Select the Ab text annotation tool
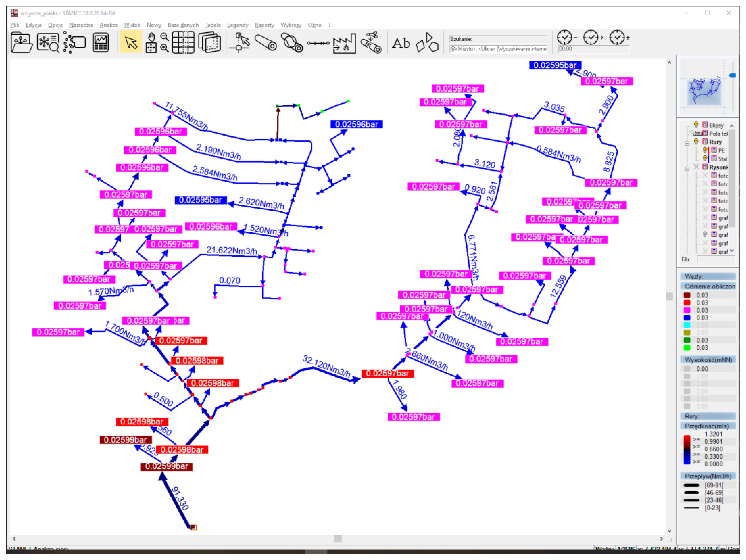 (401, 43)
